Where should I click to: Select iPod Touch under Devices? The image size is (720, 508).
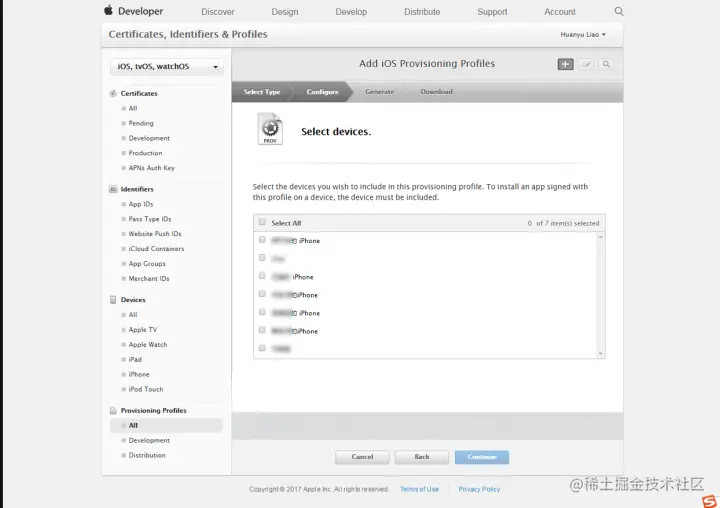[x=146, y=389]
